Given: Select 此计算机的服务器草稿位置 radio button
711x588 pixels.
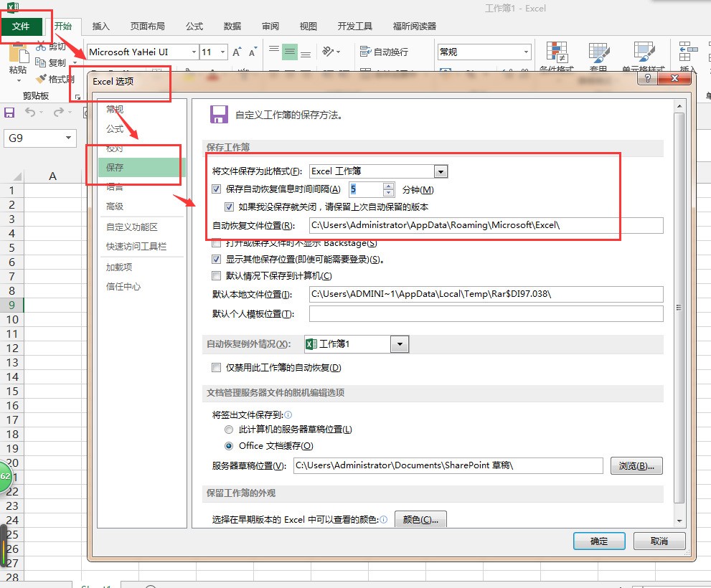Looking at the screenshot, I should pos(229,430).
